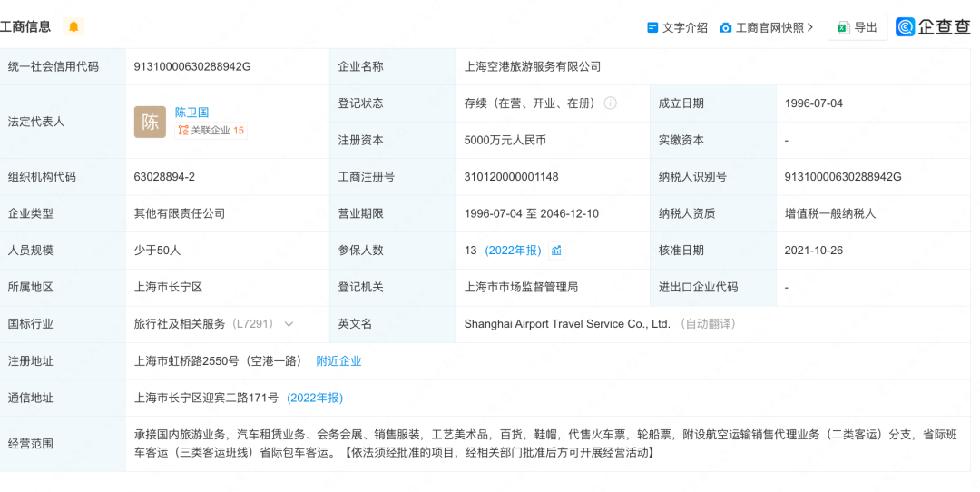Click the info icon next to 存续 status
980x492 pixels.
click(610, 103)
